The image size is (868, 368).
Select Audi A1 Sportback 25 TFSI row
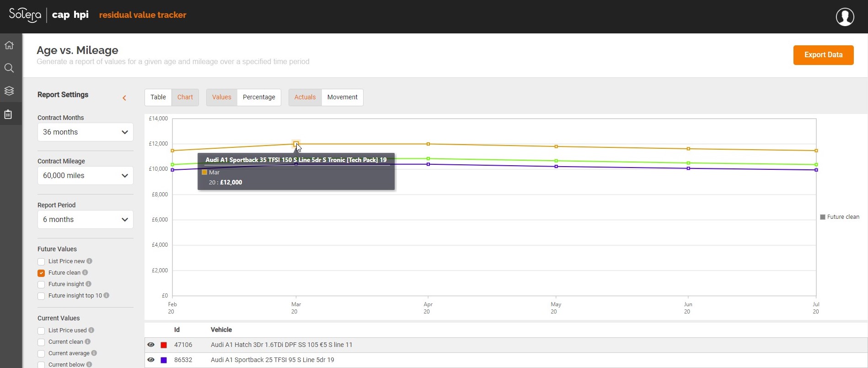point(506,360)
